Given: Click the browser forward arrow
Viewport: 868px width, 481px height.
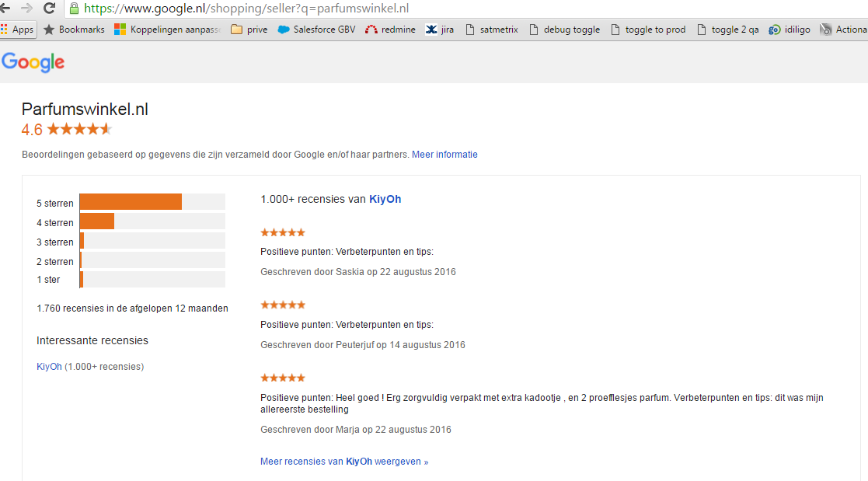Looking at the screenshot, I should (x=26, y=9).
